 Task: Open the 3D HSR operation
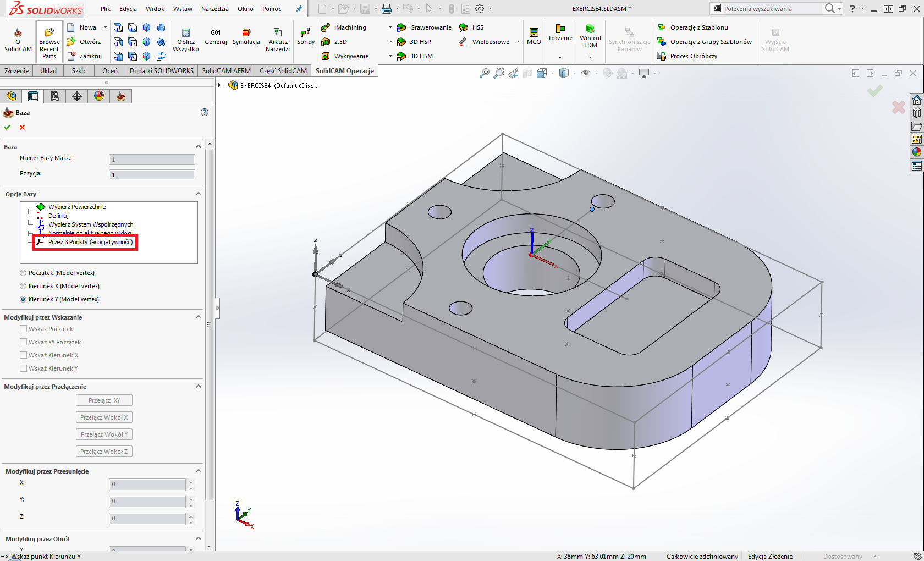point(420,42)
